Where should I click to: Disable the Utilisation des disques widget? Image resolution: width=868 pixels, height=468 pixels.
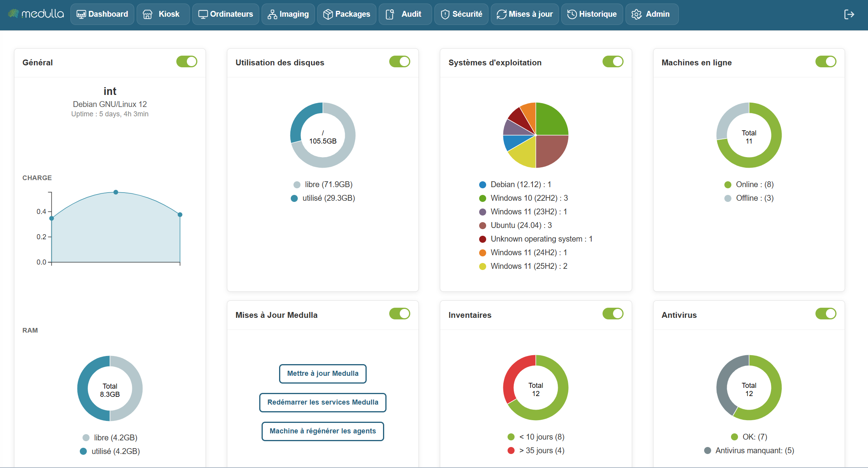coord(400,61)
